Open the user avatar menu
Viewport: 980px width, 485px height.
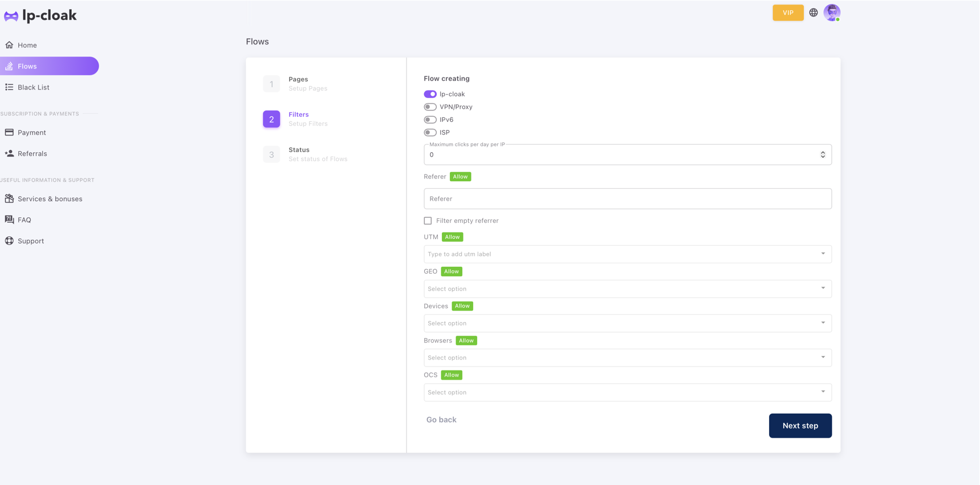[x=832, y=13]
